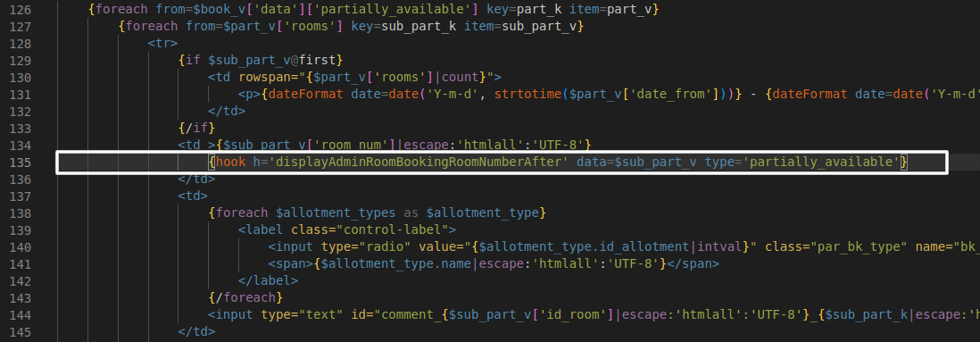
Task: Click '$allotment_types' variable on line 138
Action: pyautogui.click(x=336, y=213)
